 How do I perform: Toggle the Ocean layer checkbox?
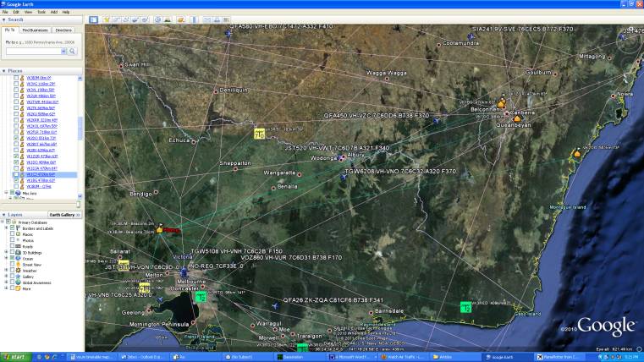[13, 258]
